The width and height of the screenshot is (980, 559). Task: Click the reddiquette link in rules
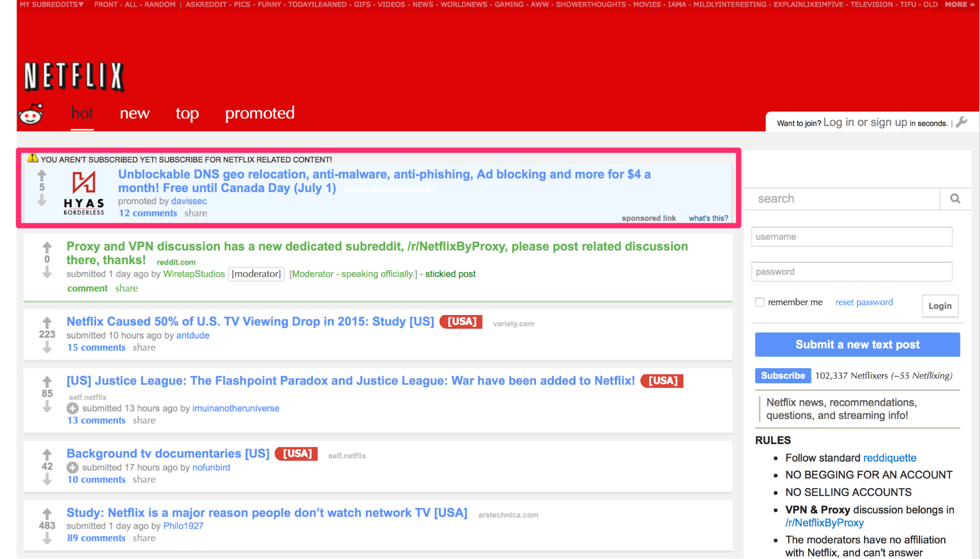pyautogui.click(x=890, y=458)
